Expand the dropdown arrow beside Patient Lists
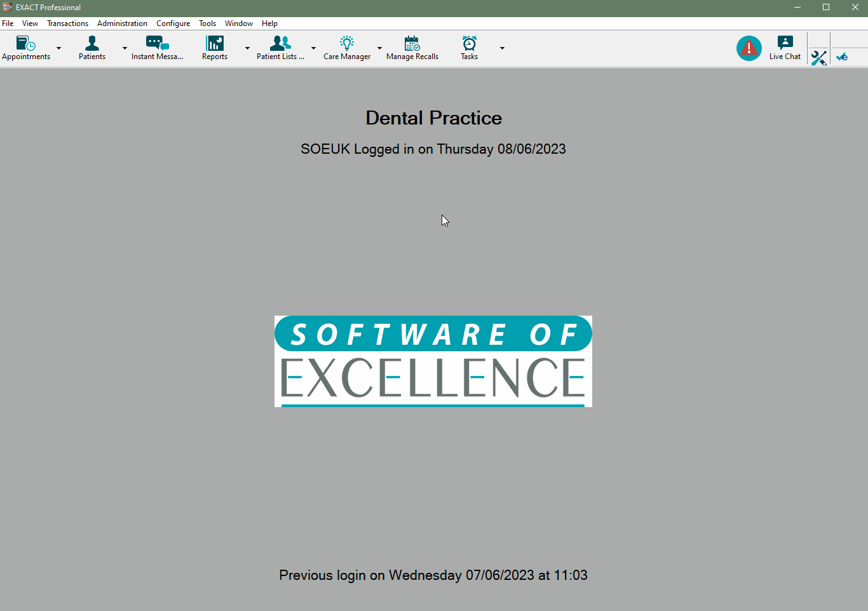The width and height of the screenshot is (868, 611). (x=313, y=48)
